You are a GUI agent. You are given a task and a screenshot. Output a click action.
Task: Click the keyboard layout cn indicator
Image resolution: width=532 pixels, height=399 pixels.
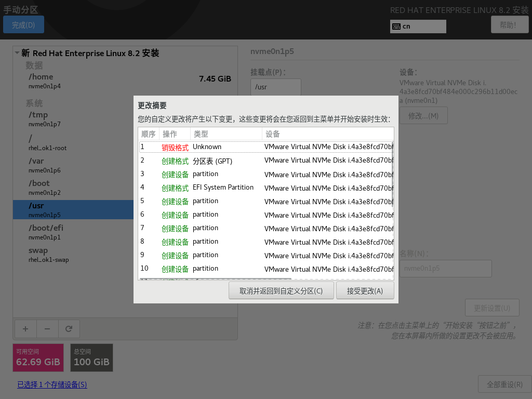coord(418,26)
